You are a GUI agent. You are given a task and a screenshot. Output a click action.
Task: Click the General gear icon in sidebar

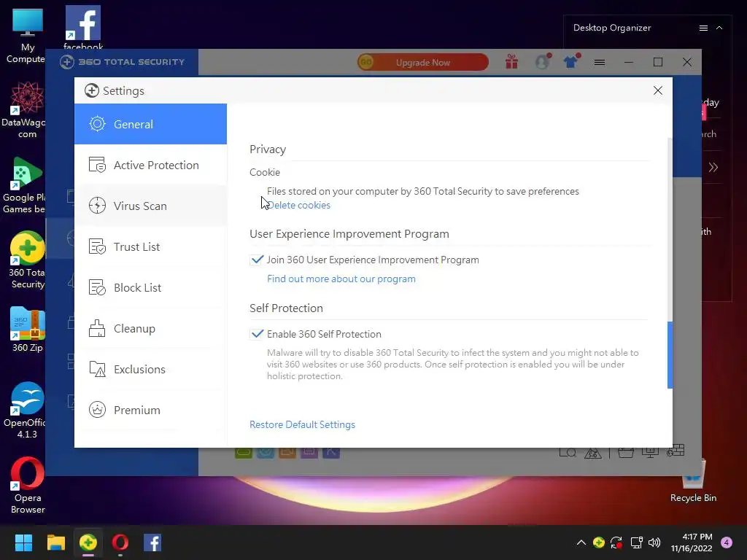[97, 124]
